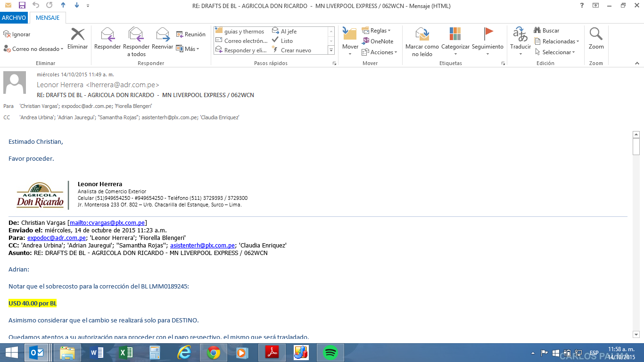Open the ARCHIVO tab
This screenshot has height=362, width=644.
tap(14, 18)
